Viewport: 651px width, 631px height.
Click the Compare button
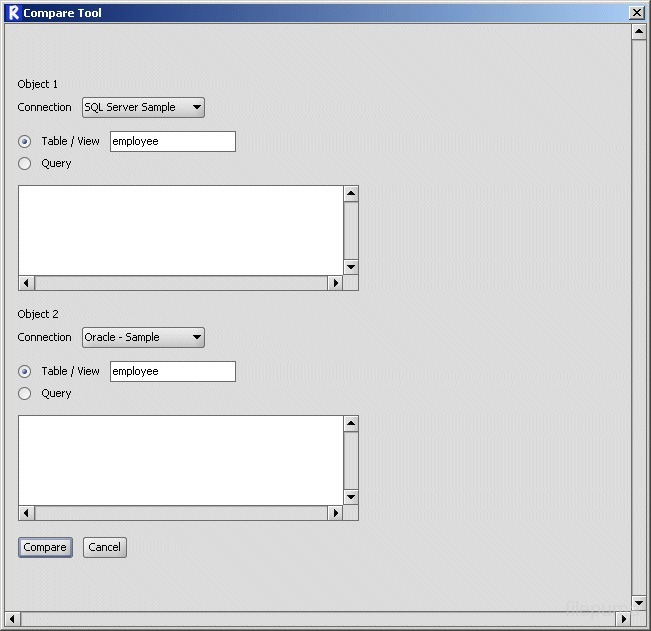click(x=45, y=547)
